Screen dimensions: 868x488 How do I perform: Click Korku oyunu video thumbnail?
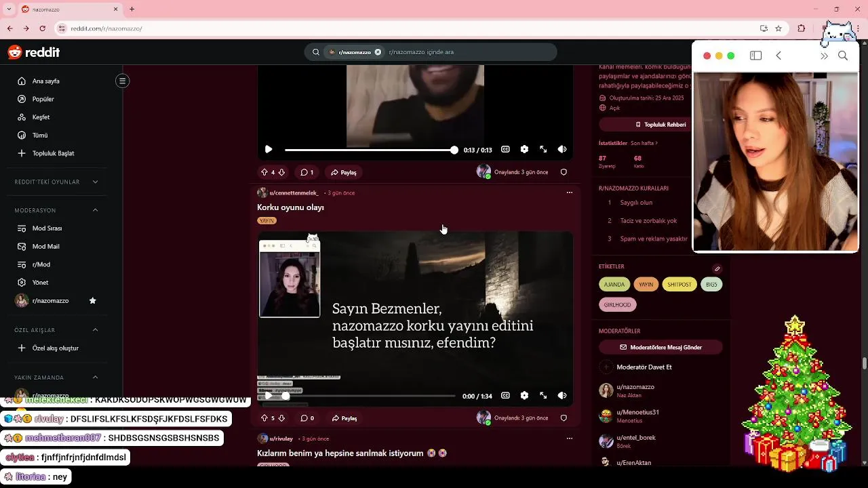415,319
